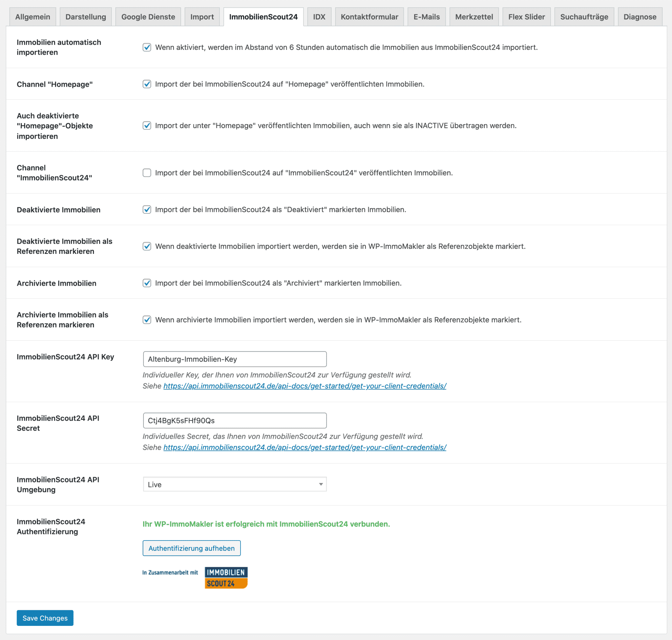Image resolution: width=672 pixels, height=640 pixels.
Task: Click Authentifizierung aufheben button
Action: pyautogui.click(x=191, y=548)
